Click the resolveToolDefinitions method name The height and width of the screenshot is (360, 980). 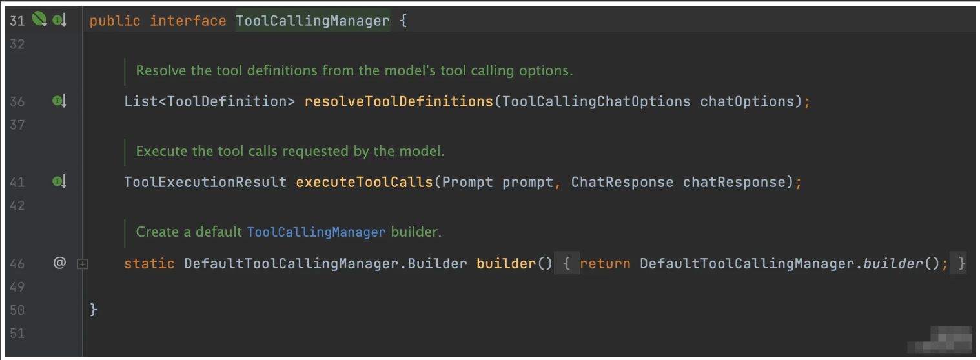[398, 101]
